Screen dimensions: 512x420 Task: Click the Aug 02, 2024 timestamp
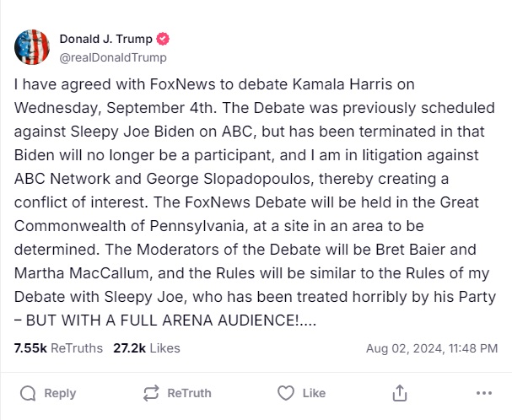point(432,348)
